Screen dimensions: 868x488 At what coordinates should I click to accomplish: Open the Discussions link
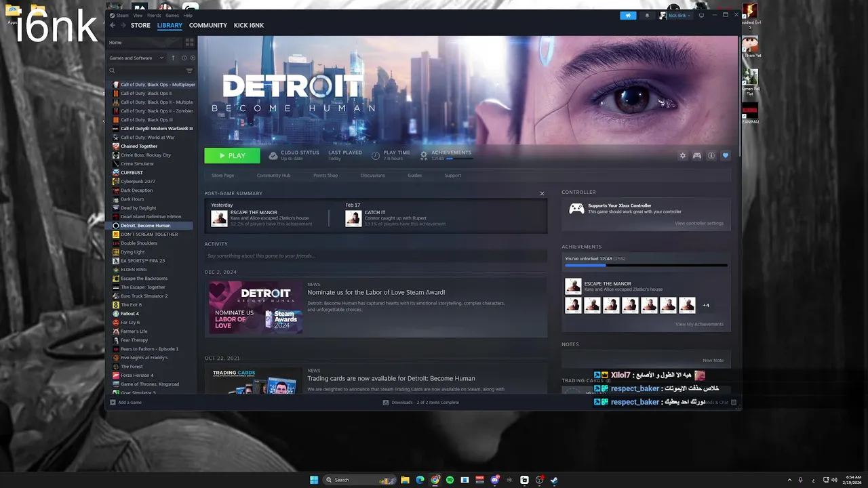coord(373,176)
